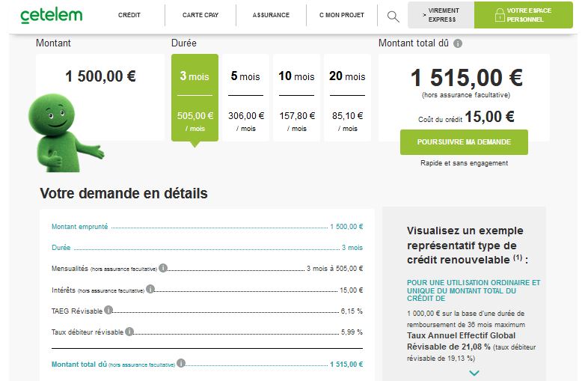Choose the 20 mois duration option
The image size is (588, 381).
347,97
